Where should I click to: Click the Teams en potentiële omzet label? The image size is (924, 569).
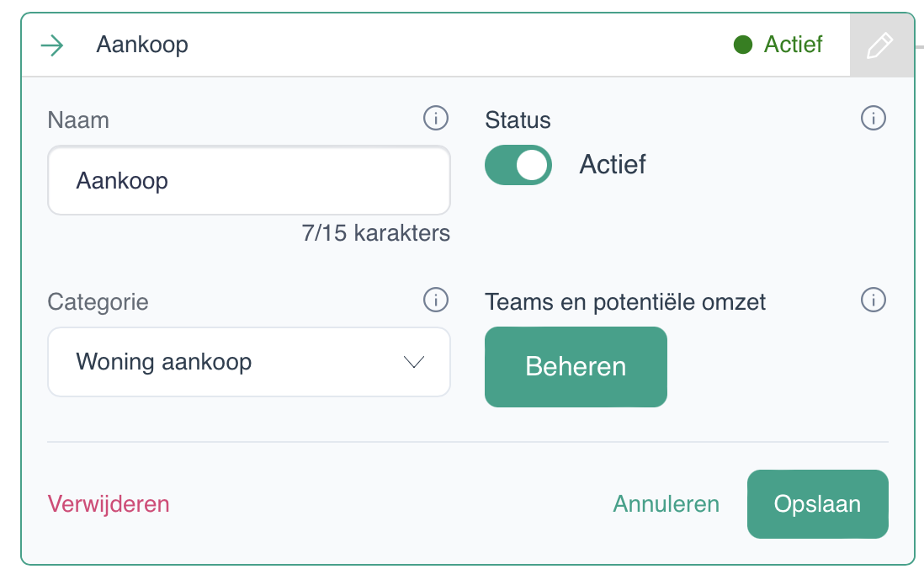625,302
